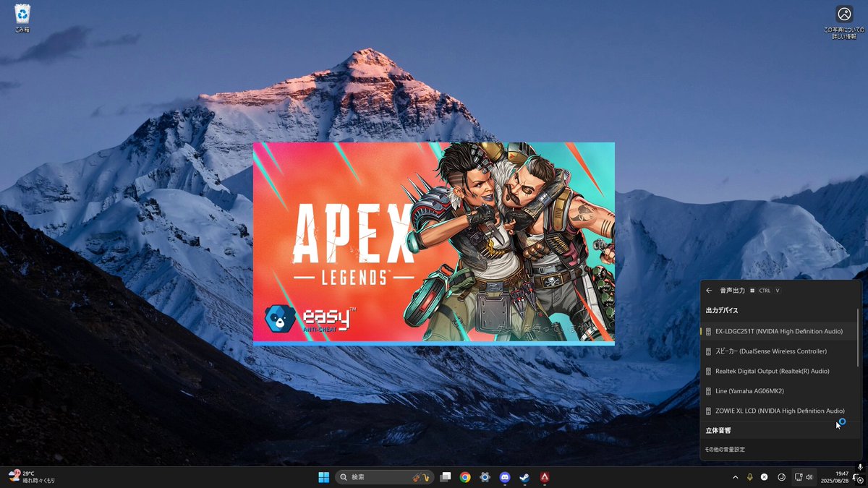Open Task View from taskbar
The height and width of the screenshot is (488, 868).
pos(446,477)
